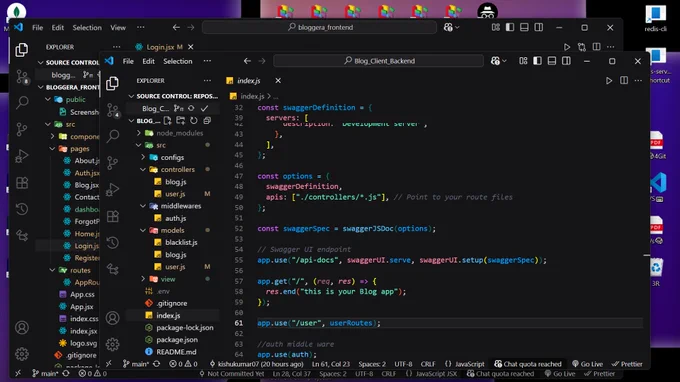The height and width of the screenshot is (382, 680).
Task: Click Prettier in front window status bar
Action: tap(627, 364)
